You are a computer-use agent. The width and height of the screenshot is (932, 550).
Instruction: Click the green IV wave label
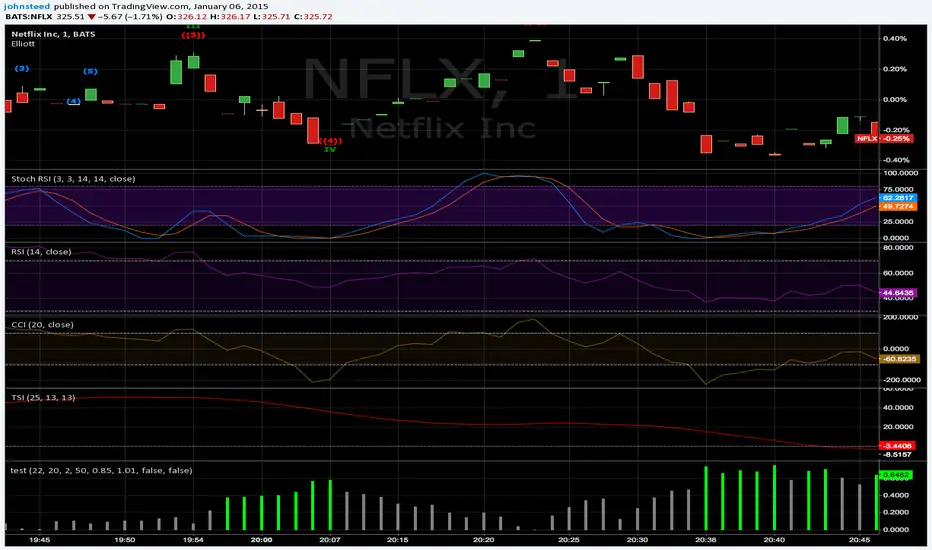pos(330,149)
